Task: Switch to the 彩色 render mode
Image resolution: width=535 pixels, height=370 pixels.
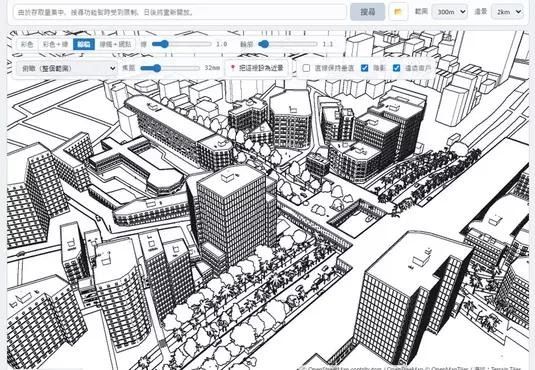Action: click(x=27, y=44)
